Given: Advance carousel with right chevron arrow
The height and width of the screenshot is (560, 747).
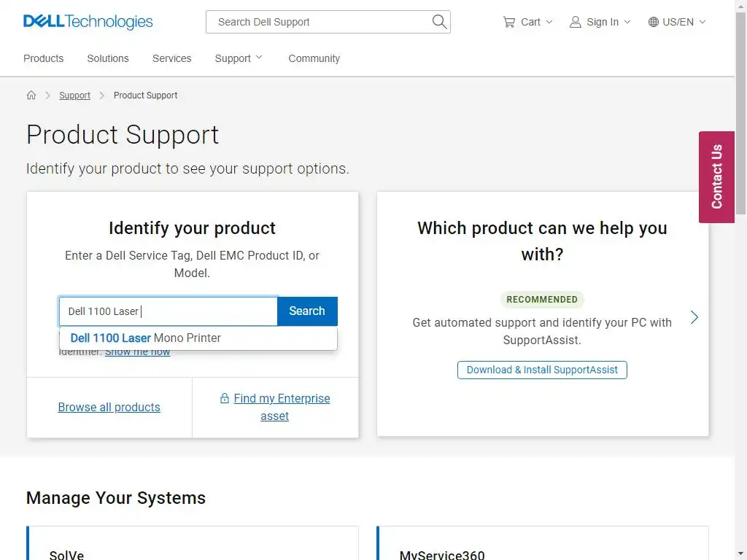Looking at the screenshot, I should (694, 317).
